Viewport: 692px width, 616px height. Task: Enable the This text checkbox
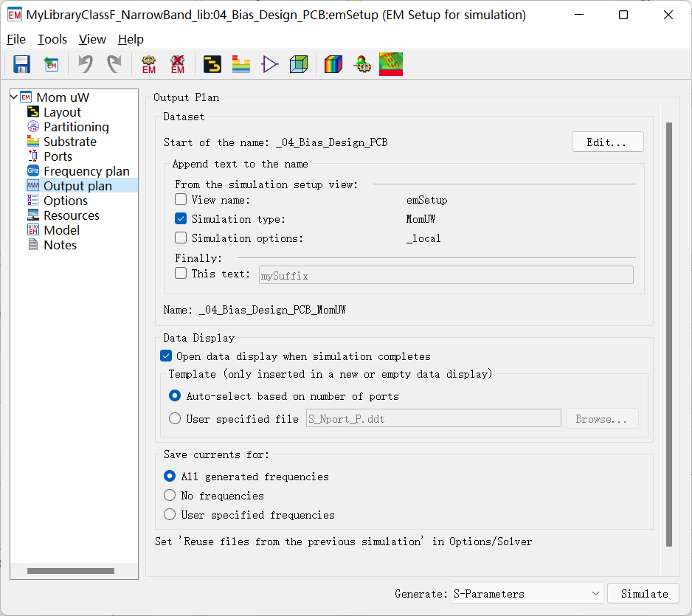click(181, 273)
